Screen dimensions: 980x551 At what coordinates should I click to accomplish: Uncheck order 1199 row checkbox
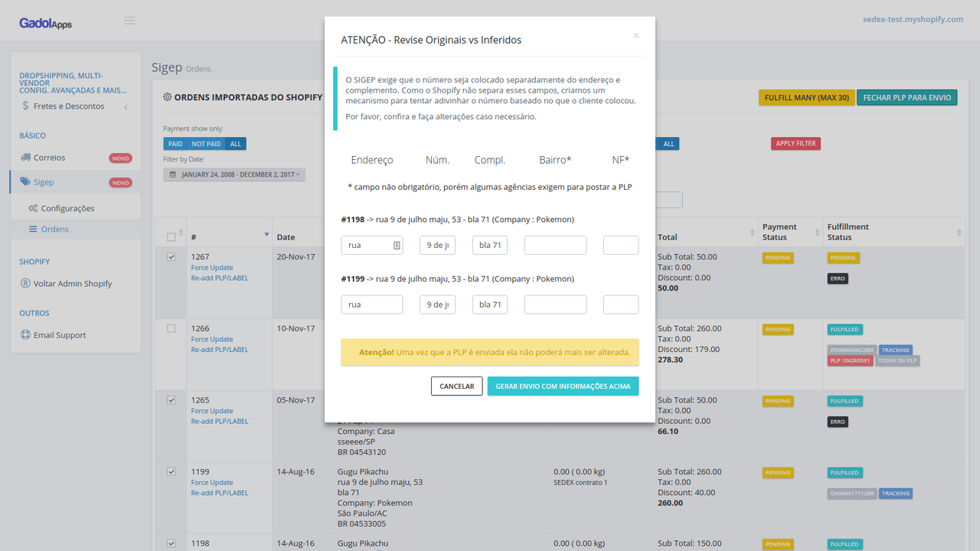pos(171,471)
